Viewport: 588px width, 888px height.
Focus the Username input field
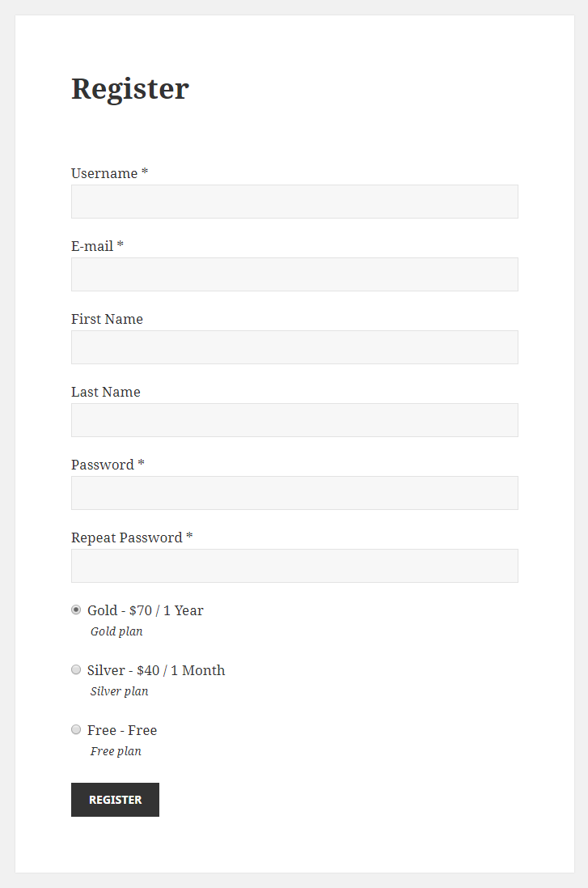[294, 202]
